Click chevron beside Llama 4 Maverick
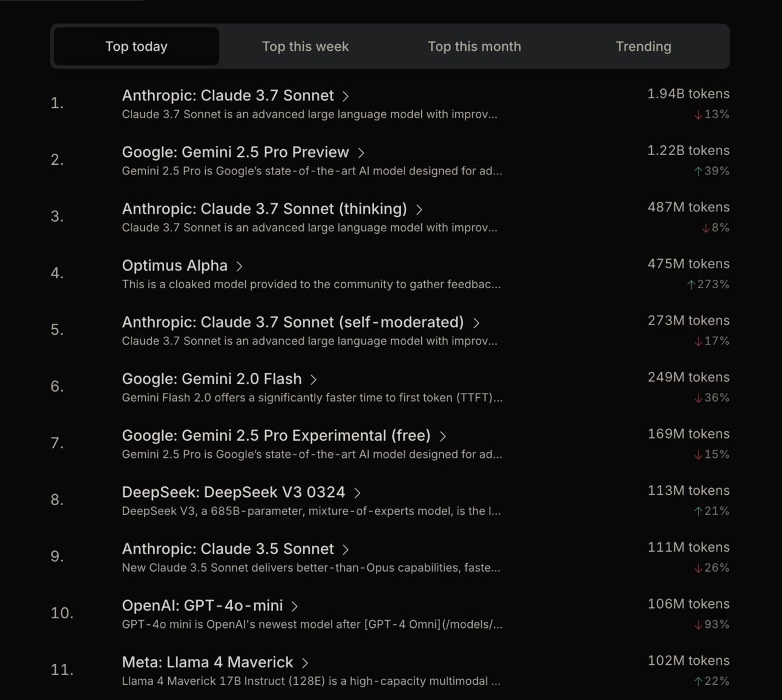Screen dimensions: 782x700 point(305,663)
